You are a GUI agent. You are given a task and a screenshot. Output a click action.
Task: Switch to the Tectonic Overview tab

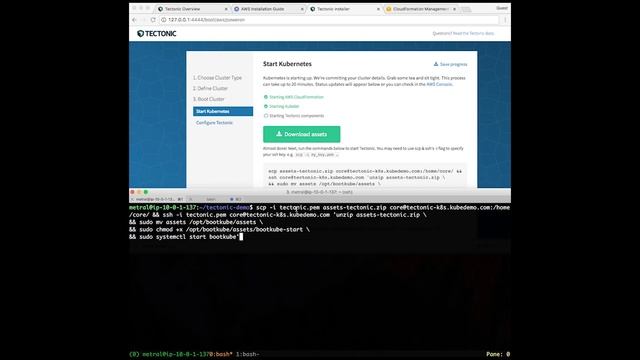point(193,9)
